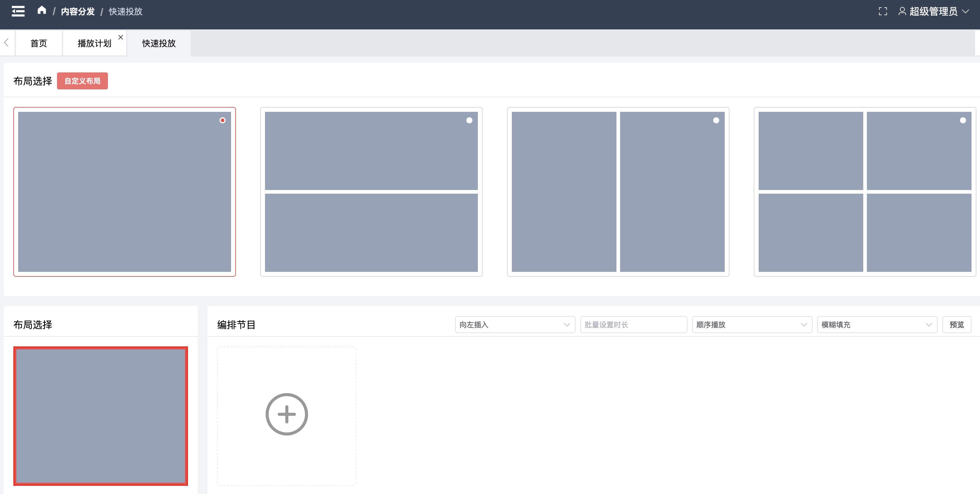Viewport: 980px width, 494px height.
Task: Open 内容分发 breadcrumb
Action: [78, 12]
